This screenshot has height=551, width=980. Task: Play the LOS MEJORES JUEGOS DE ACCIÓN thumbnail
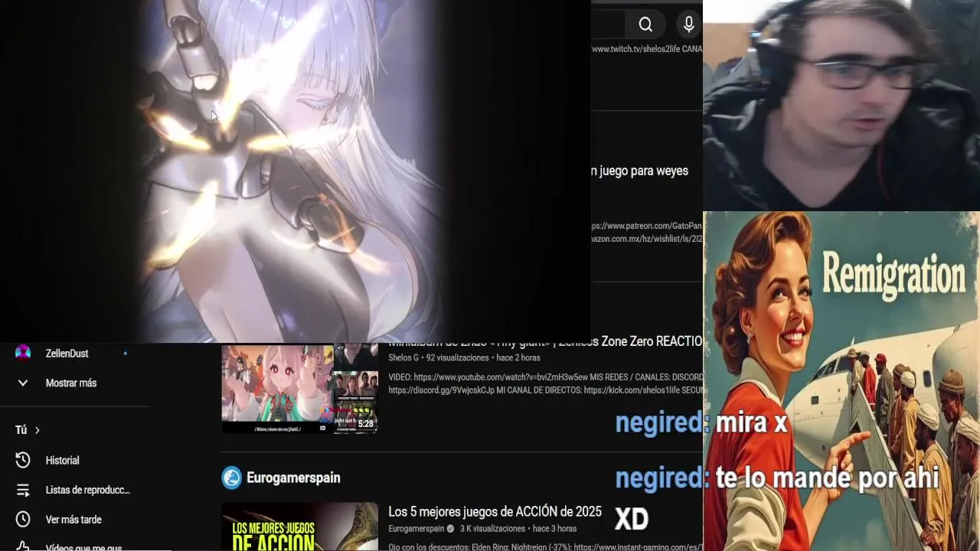pyautogui.click(x=300, y=527)
